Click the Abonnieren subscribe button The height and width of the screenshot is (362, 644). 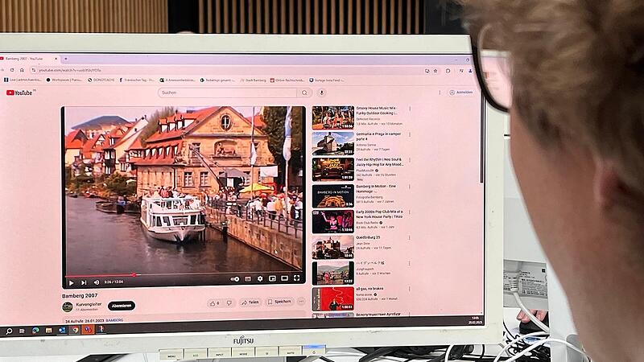pos(122,306)
